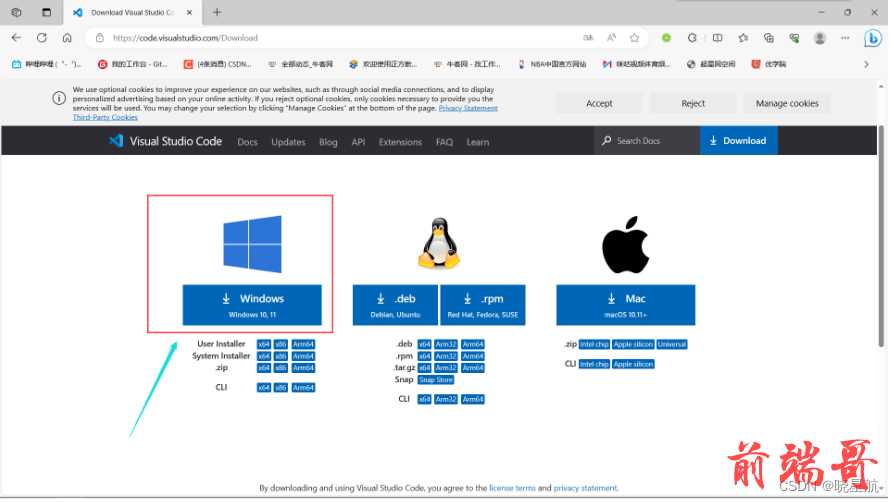The image size is (894, 502).
Task: Download System Installer Arm64 for Windows
Action: pos(303,357)
